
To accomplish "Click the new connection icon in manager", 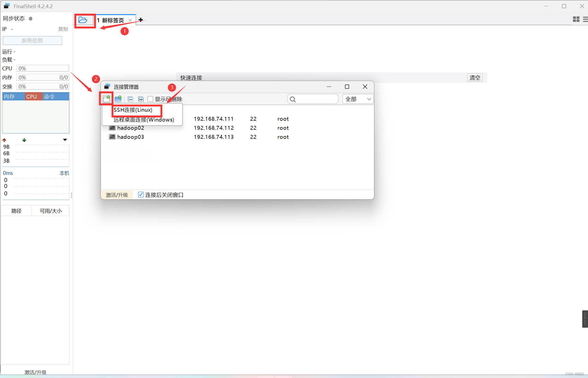I will click(107, 99).
